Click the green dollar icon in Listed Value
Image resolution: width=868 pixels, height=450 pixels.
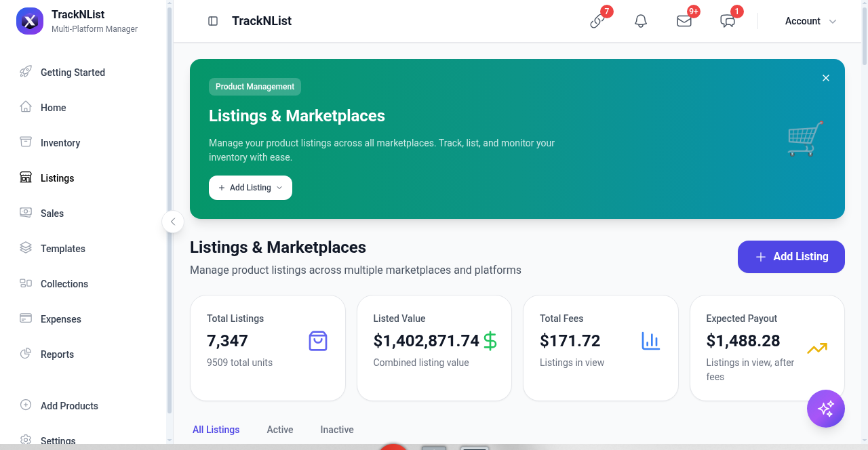tap(490, 341)
